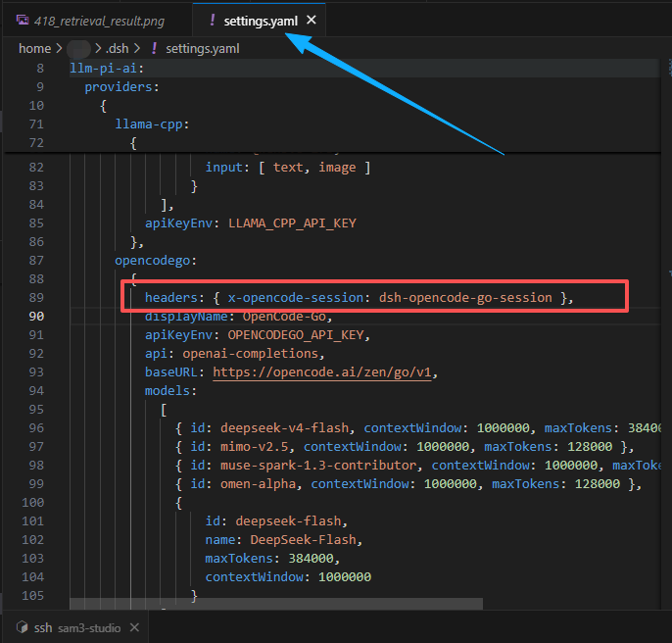
Task: Click the opencodego key on line 87
Action: click(x=152, y=261)
